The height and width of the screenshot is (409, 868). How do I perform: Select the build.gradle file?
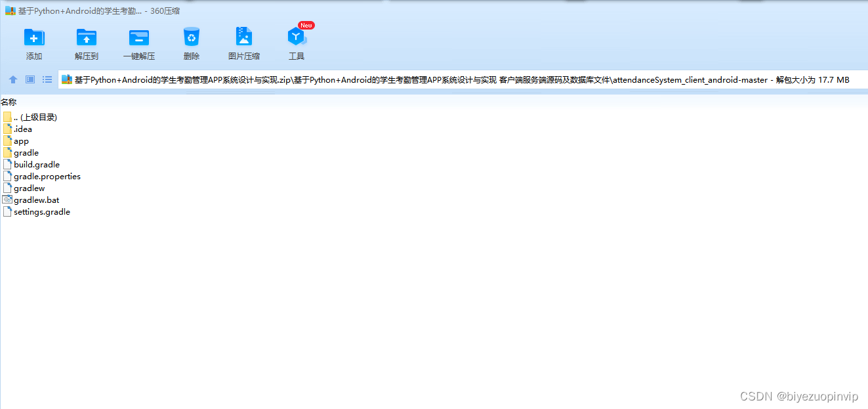(36, 164)
